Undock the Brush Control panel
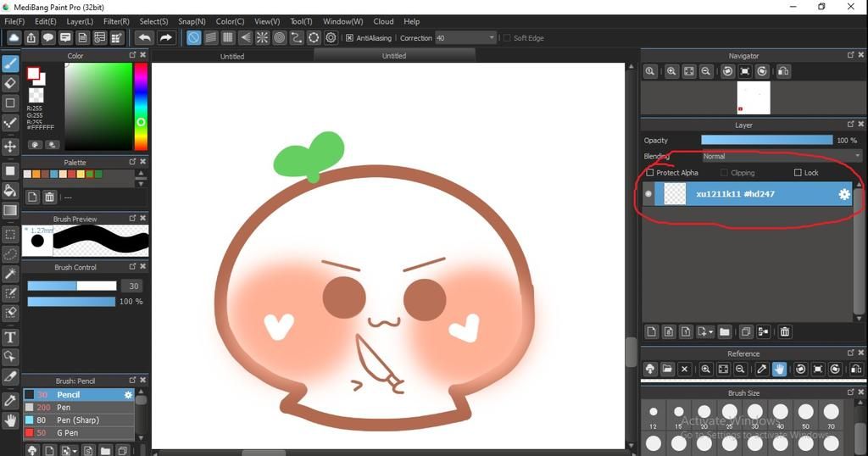Screen dimensions: 868x456 [x=132, y=266]
